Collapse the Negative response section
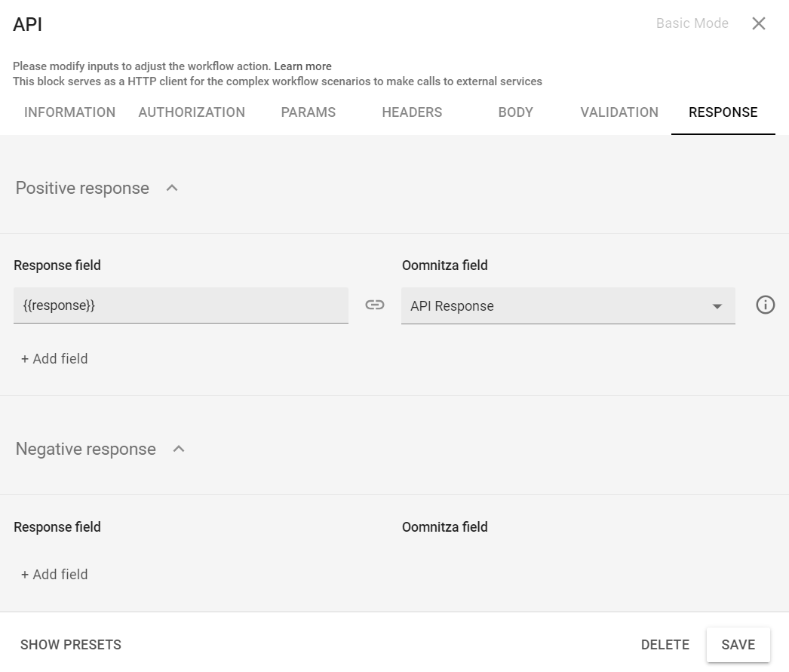The width and height of the screenshot is (789, 672). (x=179, y=449)
